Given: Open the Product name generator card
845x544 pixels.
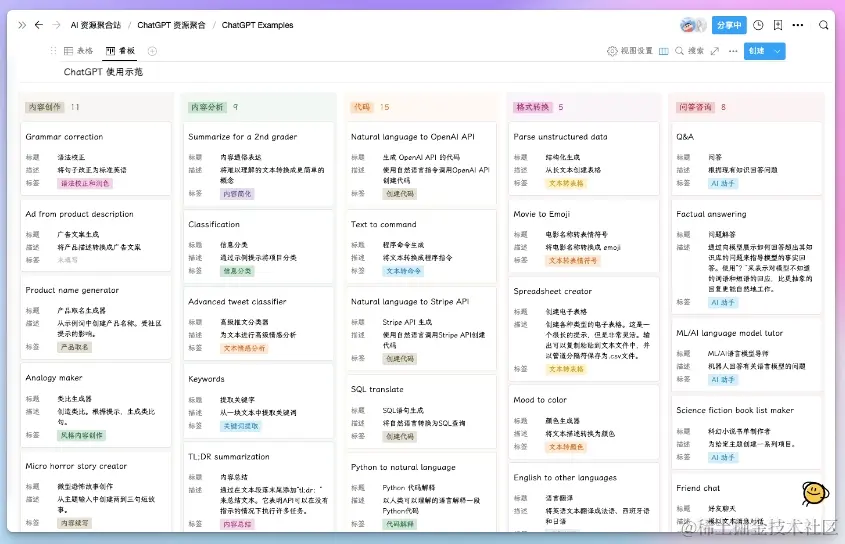Looking at the screenshot, I should pos(96,317).
